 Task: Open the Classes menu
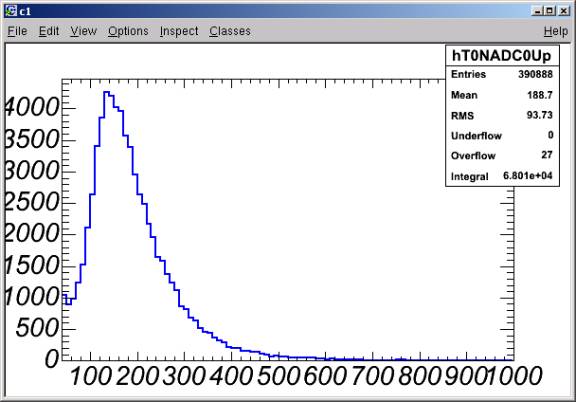pos(230,31)
